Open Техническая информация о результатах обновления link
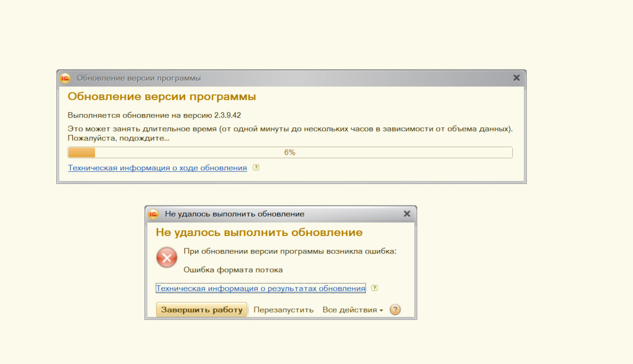This screenshot has width=633, height=364. pos(261,288)
